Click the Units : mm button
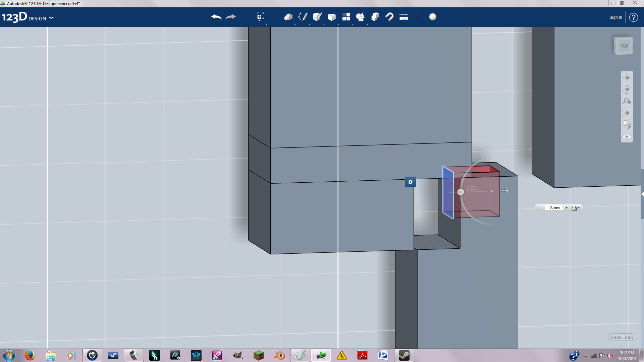Screen dimensions: 644x362 [622, 337]
